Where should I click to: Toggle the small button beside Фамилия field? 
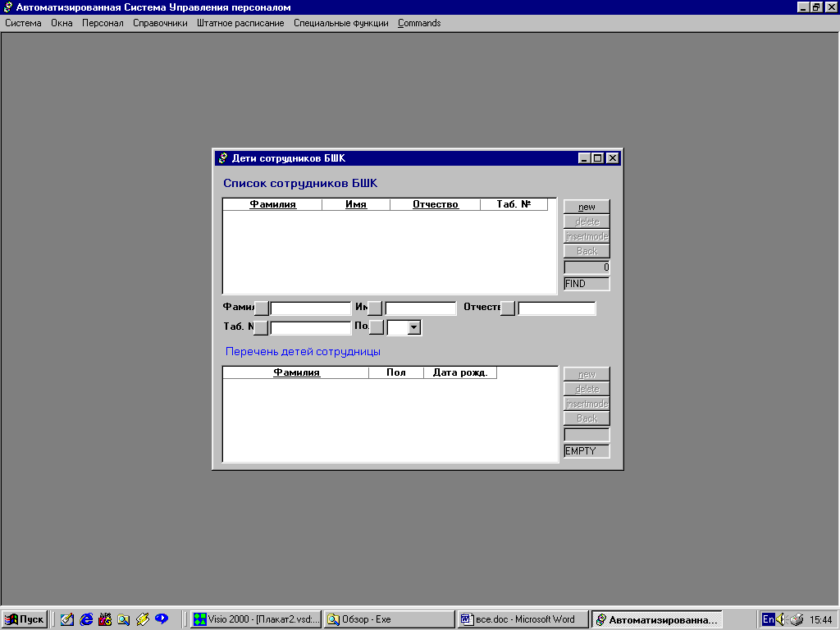pos(261,308)
